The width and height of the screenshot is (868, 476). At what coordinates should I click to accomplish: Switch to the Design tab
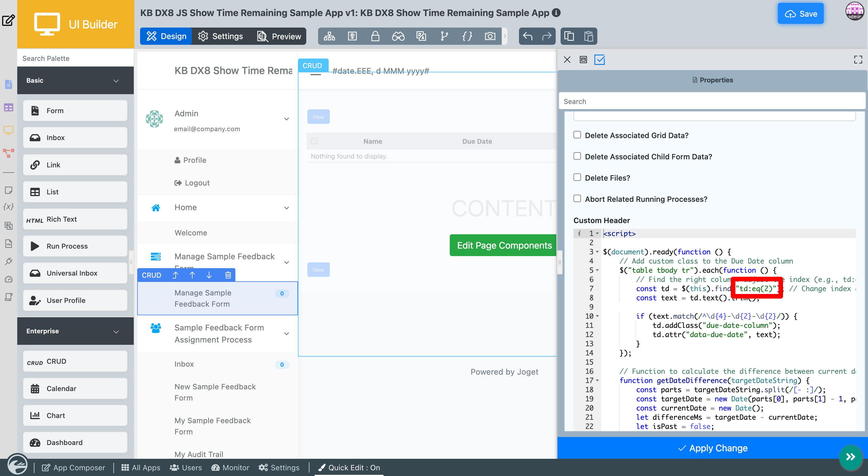coord(166,36)
